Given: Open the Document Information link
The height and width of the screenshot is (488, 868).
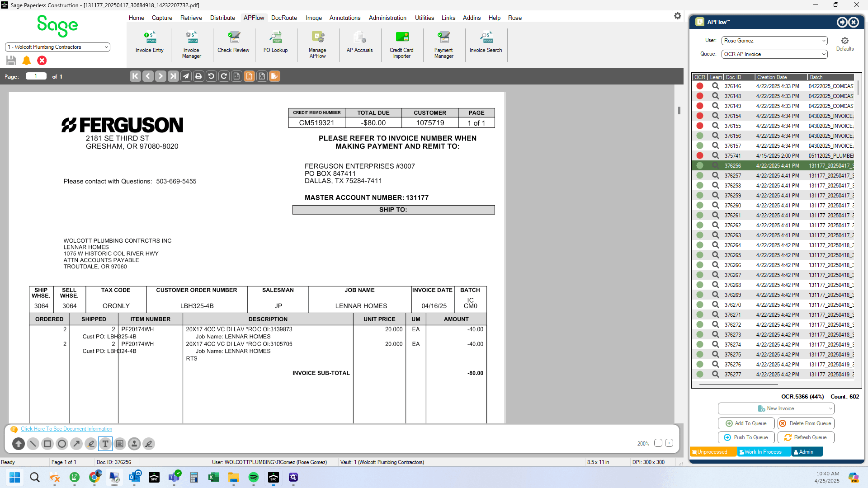Looking at the screenshot, I should click(66, 429).
